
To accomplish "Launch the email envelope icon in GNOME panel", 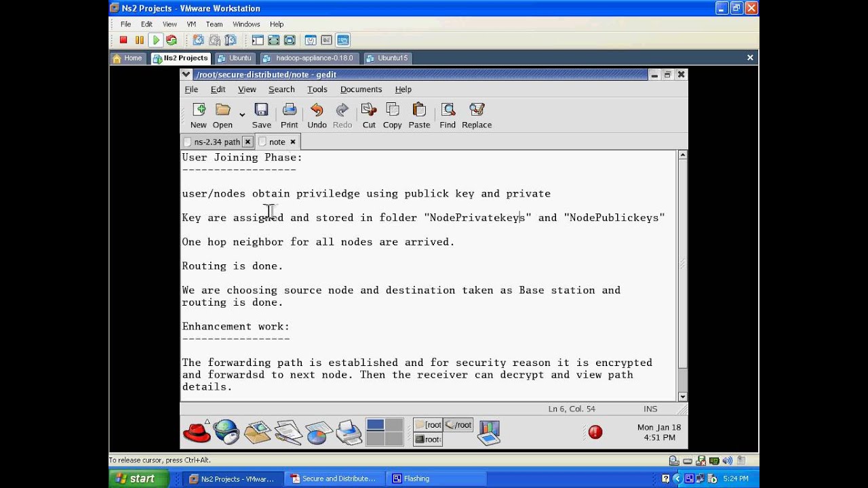I will (x=258, y=432).
